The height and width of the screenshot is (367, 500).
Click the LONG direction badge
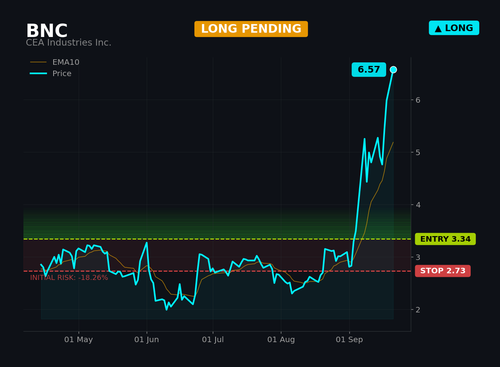(454, 28)
